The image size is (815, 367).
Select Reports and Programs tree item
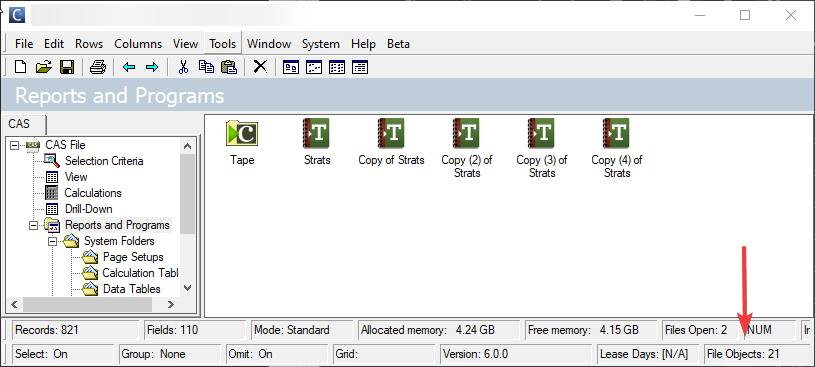click(117, 225)
